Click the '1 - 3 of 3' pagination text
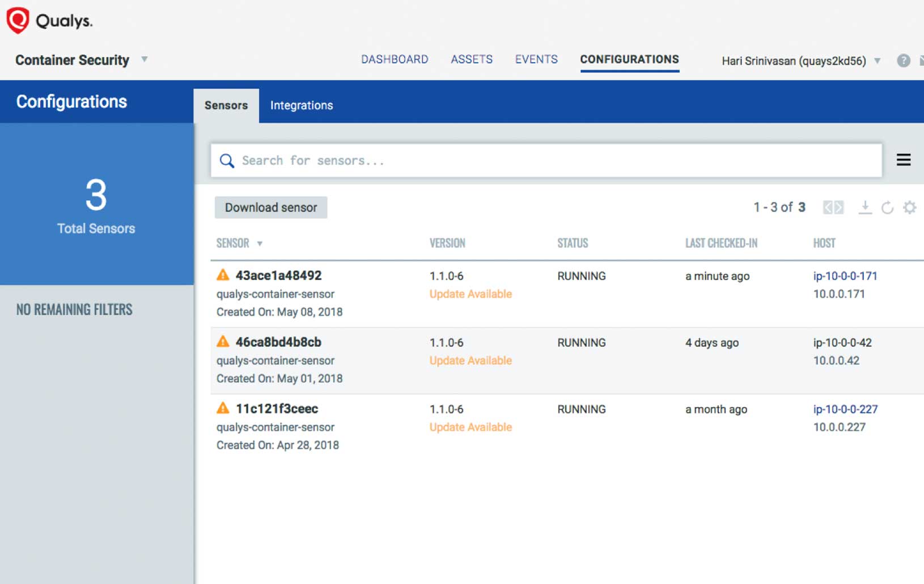The height and width of the screenshot is (584, 924). click(779, 208)
